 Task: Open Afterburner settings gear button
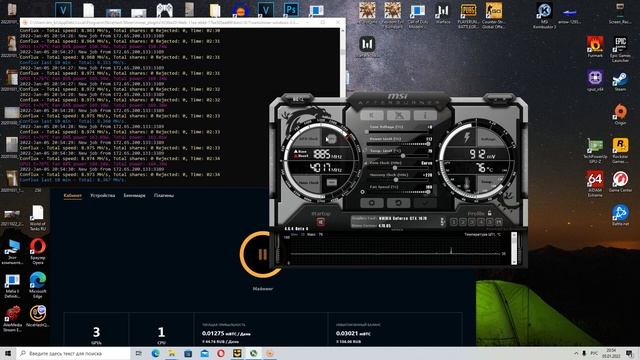[371, 202]
